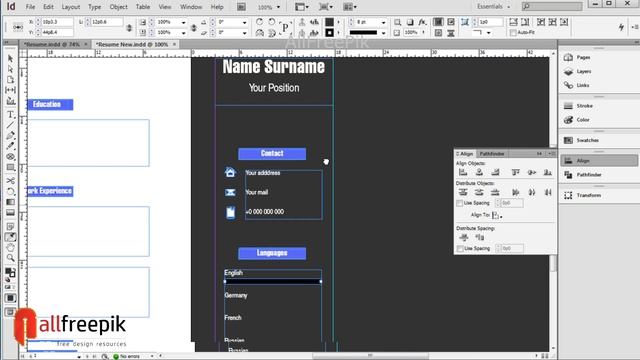Select the Eyedropper tool
This screenshot has width=640, height=360.
click(x=11, y=237)
